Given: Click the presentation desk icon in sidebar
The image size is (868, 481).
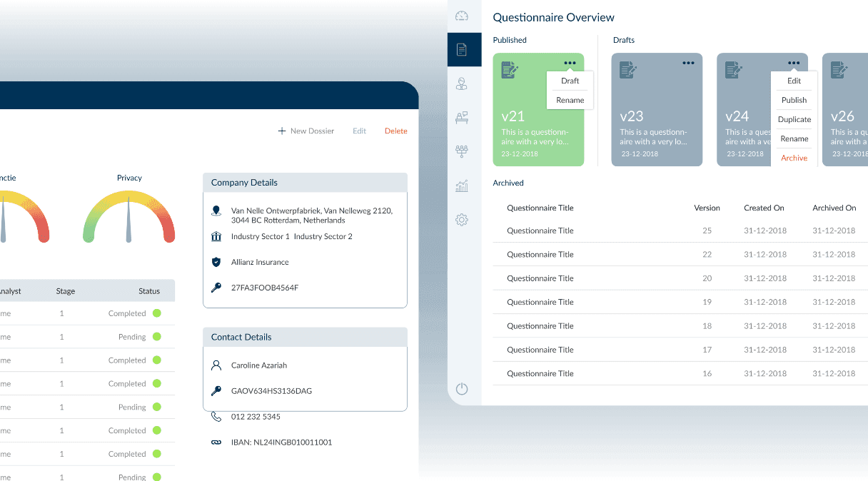Looking at the screenshot, I should point(462,118).
